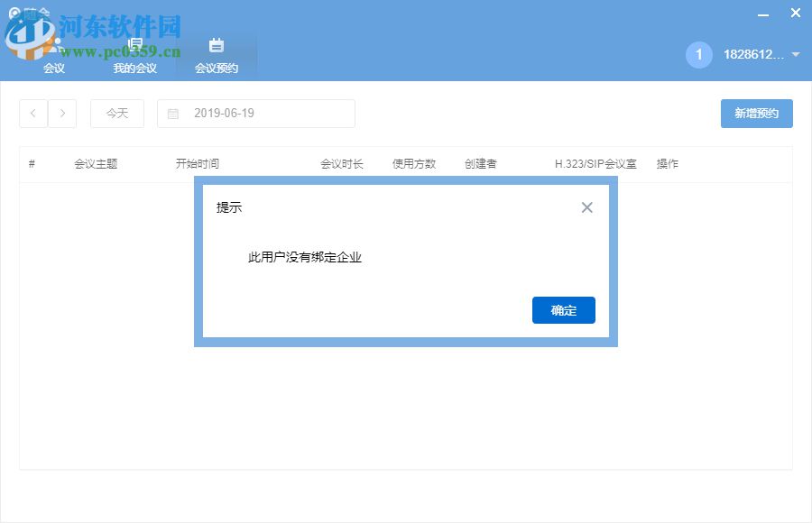812x523 pixels.
Task: Open the account dropdown next to 1828612
Action: (794, 54)
